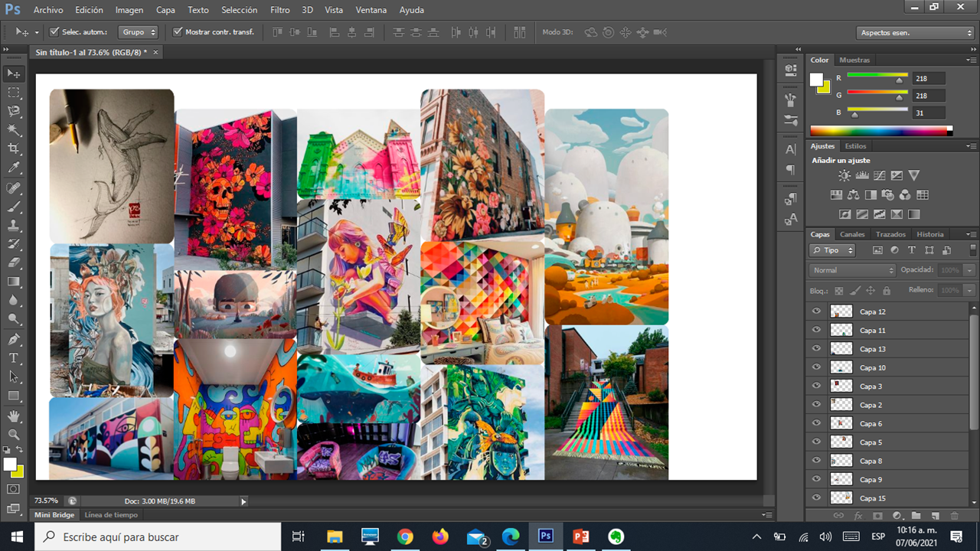
Task: Select the Zoom tool
Action: [14, 435]
